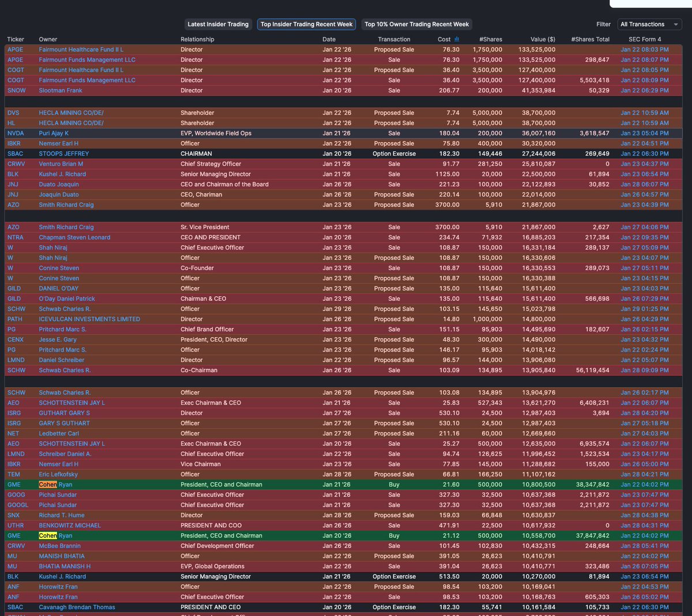Open owner Duato Joaquin link
This screenshot has width=692, height=616.
[59, 184]
